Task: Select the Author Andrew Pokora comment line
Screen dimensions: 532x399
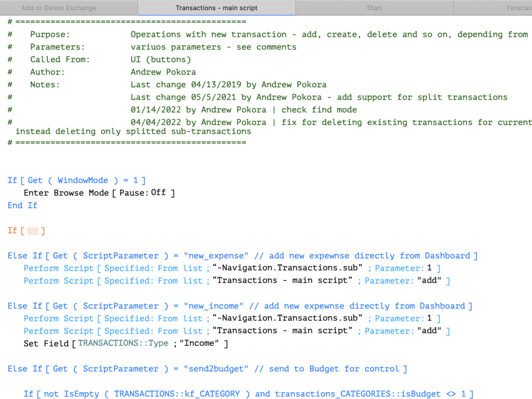Action: pos(102,72)
